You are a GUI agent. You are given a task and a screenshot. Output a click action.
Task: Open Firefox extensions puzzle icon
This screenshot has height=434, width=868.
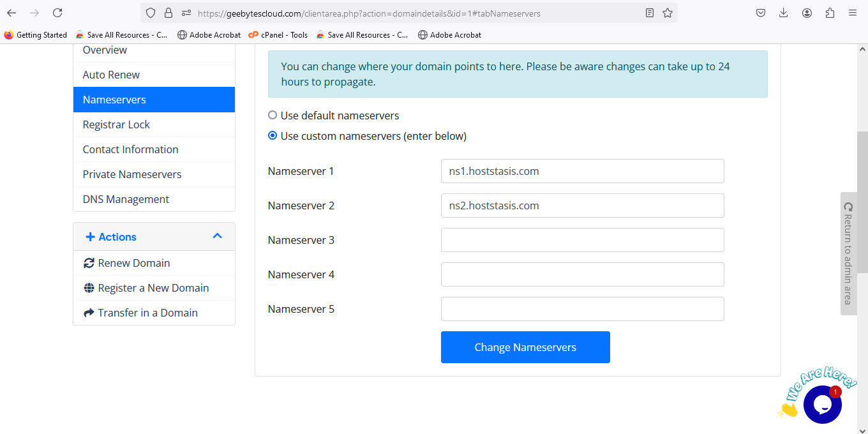point(830,13)
